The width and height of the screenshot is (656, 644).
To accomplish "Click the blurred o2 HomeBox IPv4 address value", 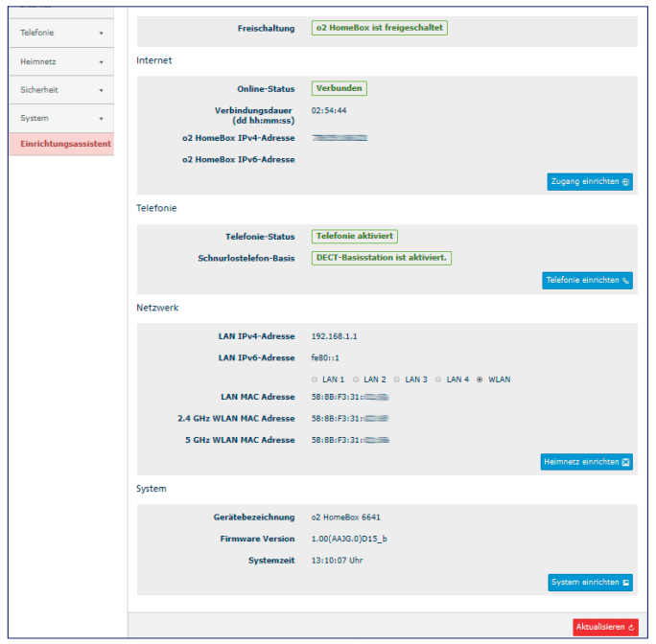I will (x=340, y=138).
